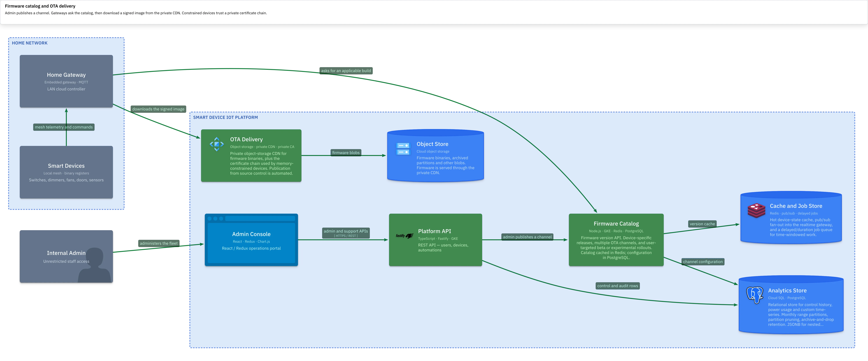Click the Analytics Store title

coord(787,290)
